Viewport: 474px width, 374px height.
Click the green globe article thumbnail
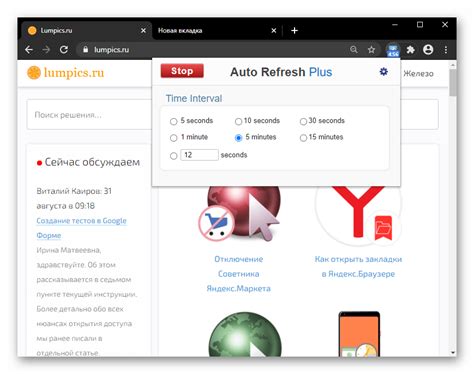[x=245, y=334]
